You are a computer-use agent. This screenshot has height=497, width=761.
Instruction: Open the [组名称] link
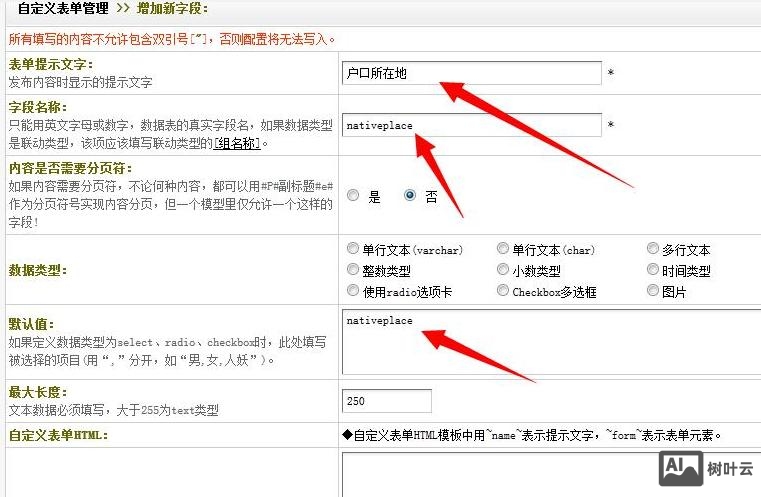click(x=237, y=143)
